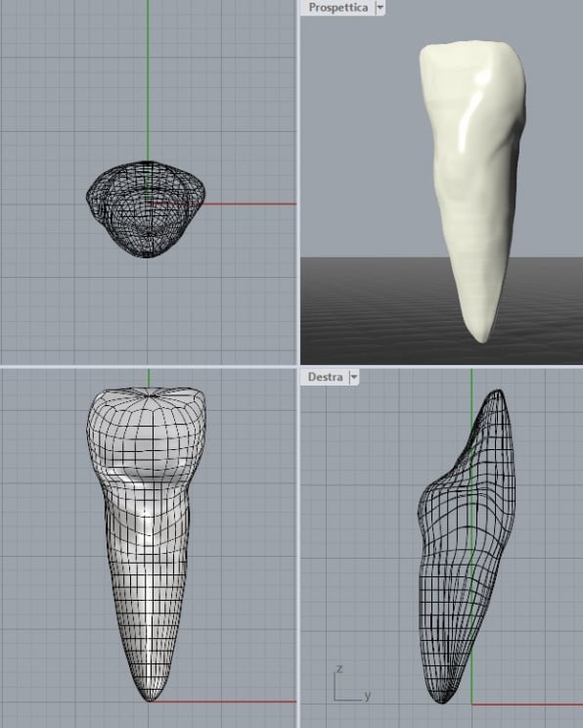Click the crown top of the shaded tooth
The height and width of the screenshot is (728, 583).
[x=149, y=393]
